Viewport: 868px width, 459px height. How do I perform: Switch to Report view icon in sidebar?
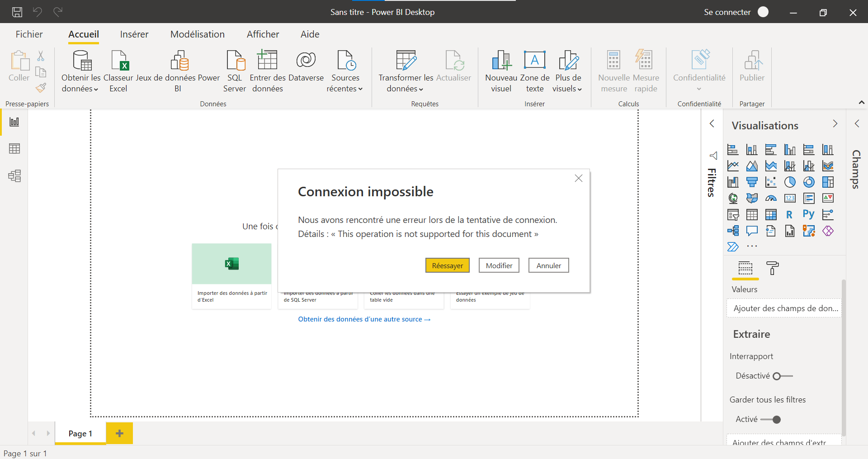click(x=14, y=122)
